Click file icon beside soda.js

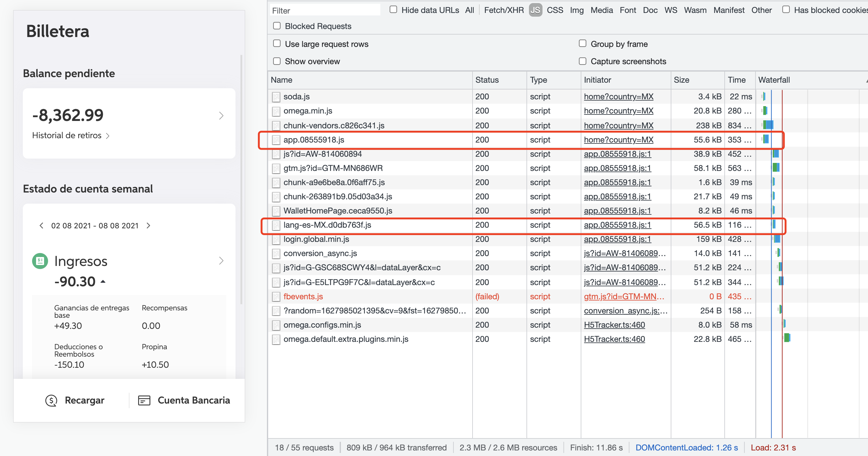pos(276,97)
